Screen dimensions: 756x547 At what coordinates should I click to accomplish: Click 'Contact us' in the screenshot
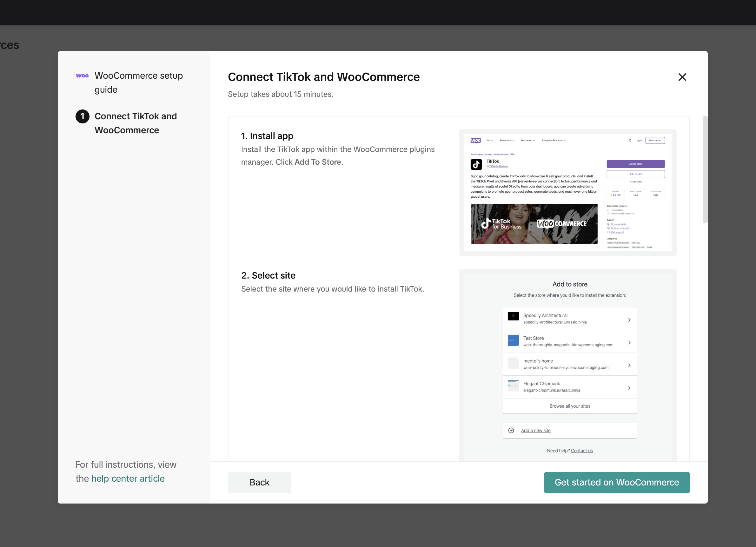(582, 451)
